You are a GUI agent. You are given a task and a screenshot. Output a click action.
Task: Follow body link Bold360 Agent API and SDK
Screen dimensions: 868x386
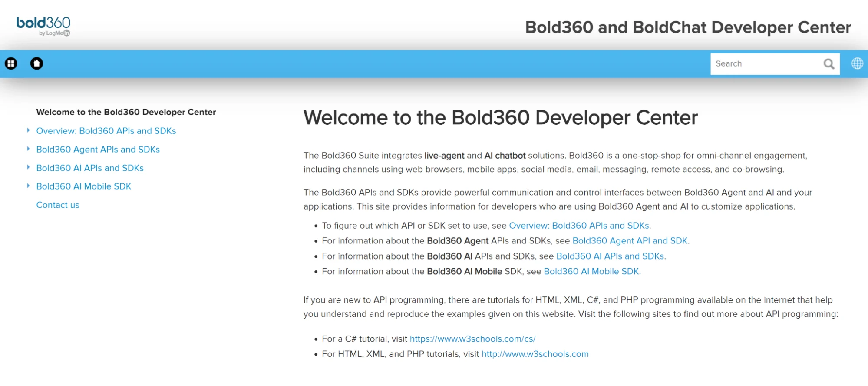tap(630, 241)
